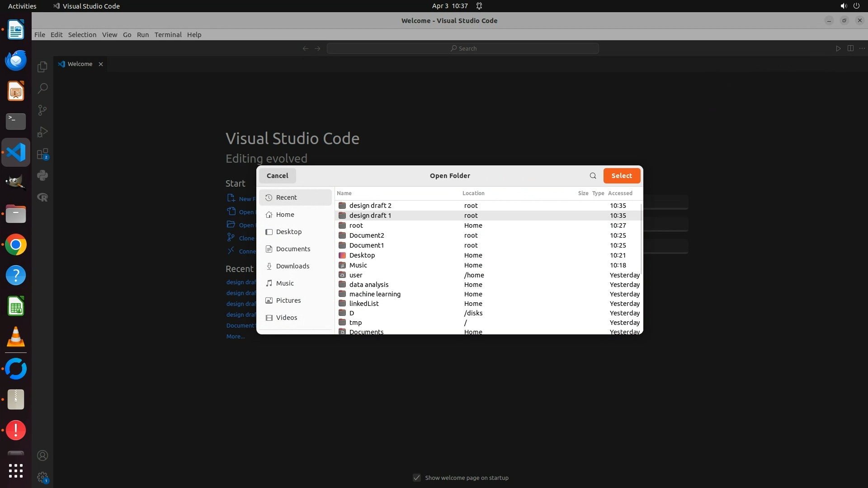Open the Run and Debug icon

[42, 132]
